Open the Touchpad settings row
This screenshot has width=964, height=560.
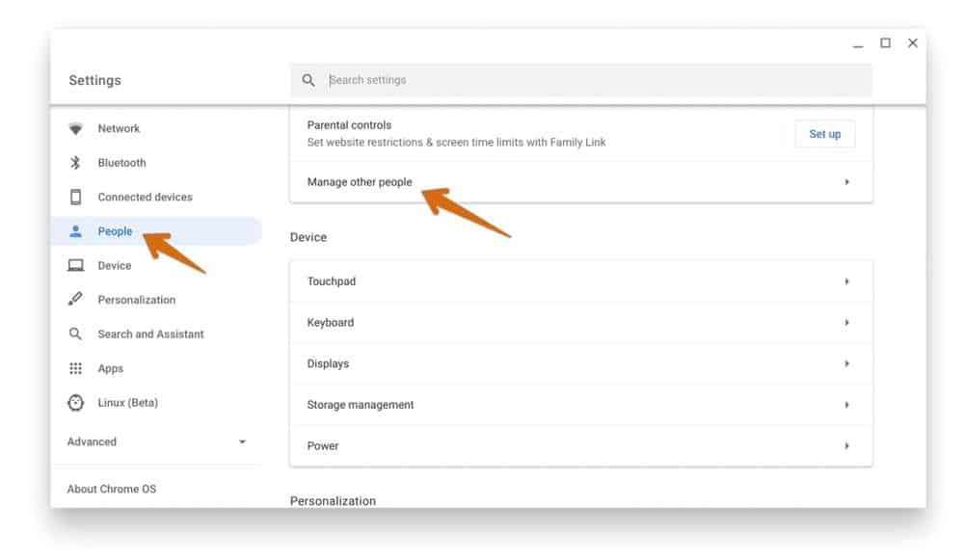(x=580, y=281)
